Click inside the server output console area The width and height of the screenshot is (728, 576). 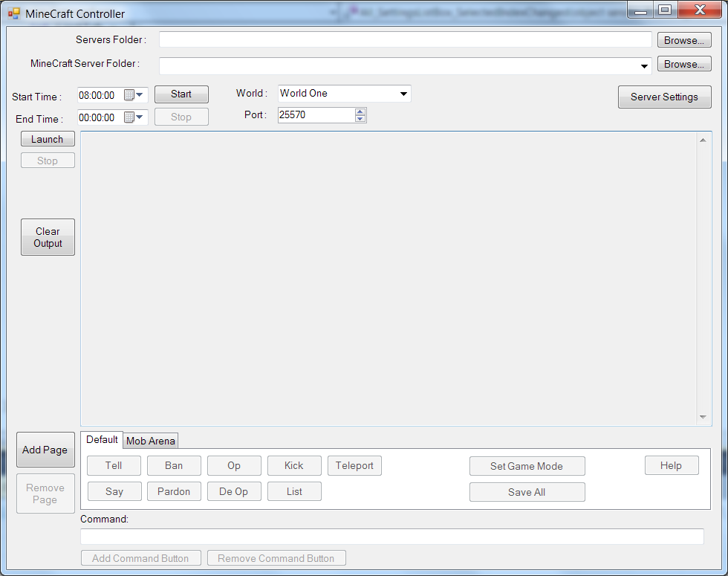point(389,278)
